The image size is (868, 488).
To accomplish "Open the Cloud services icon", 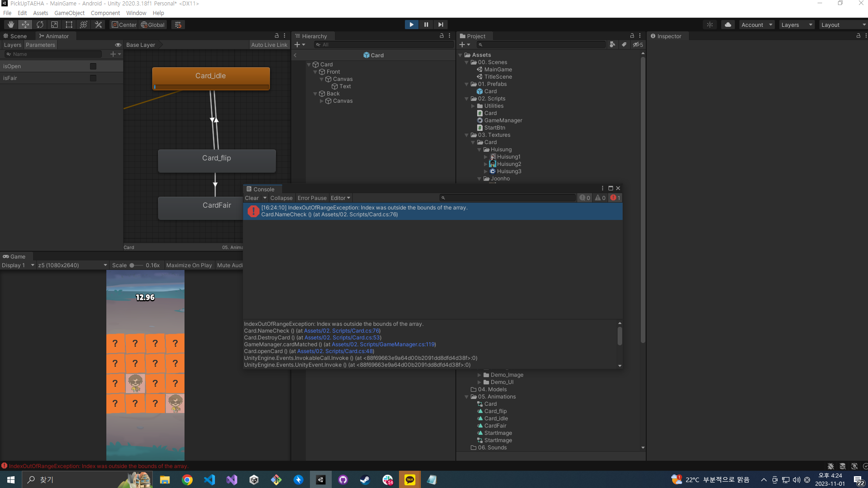I will pos(728,25).
